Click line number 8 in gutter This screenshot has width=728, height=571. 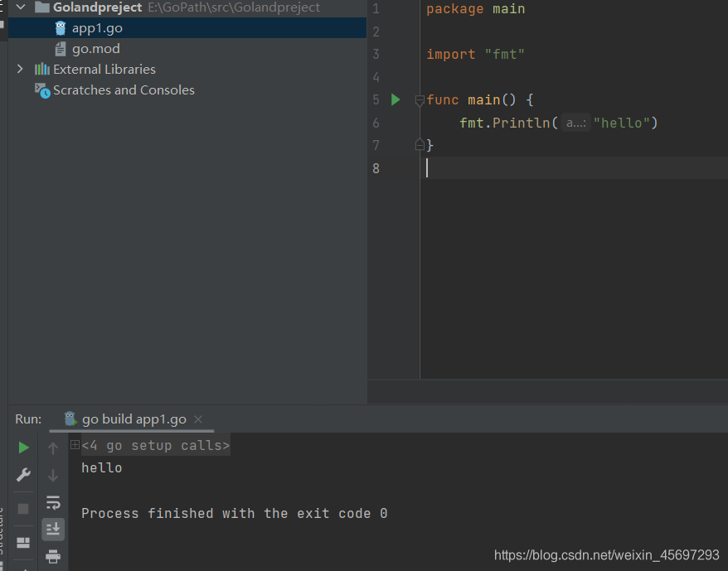tap(376, 168)
